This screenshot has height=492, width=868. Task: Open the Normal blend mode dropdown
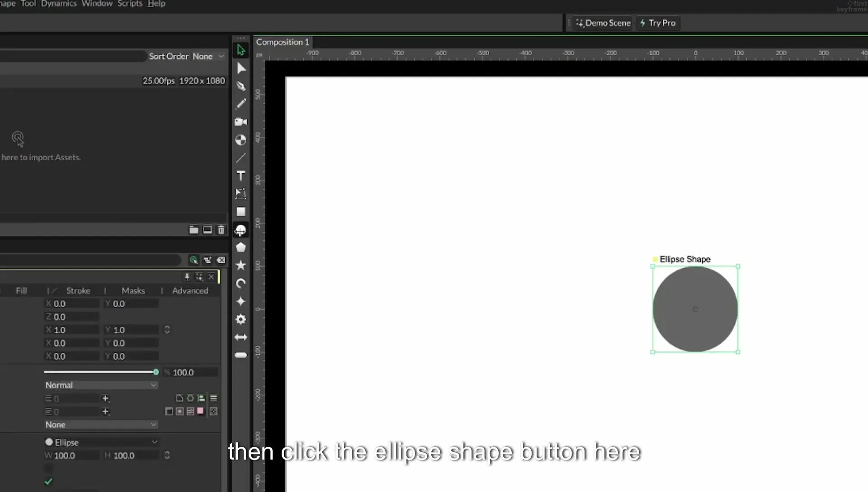click(x=101, y=385)
